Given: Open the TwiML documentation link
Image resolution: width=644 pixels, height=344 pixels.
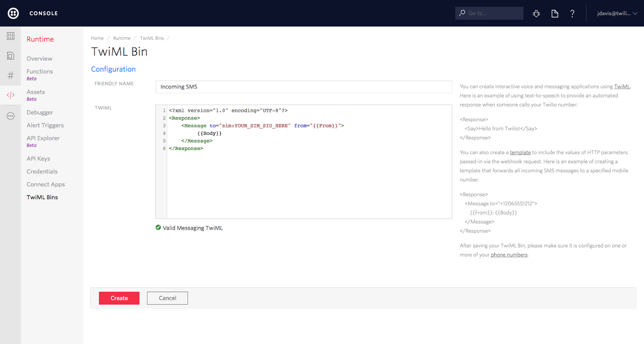Looking at the screenshot, I should coord(622,87).
